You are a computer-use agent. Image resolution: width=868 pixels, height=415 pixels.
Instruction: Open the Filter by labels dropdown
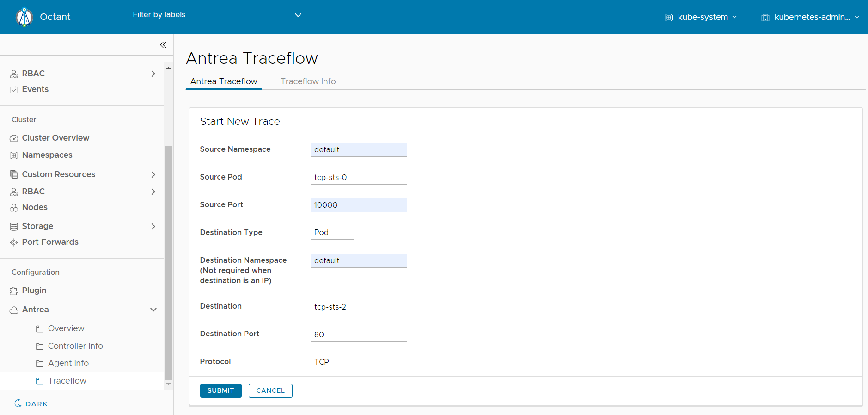click(216, 15)
